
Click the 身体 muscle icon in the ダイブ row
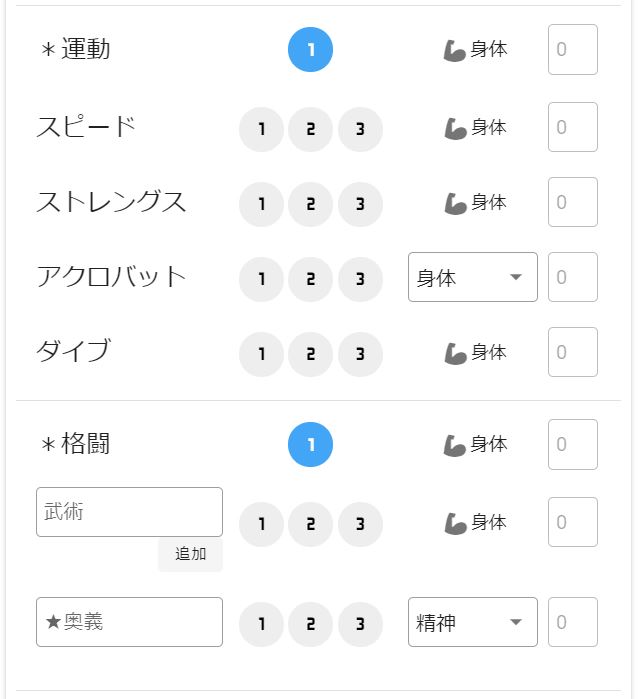pos(454,354)
